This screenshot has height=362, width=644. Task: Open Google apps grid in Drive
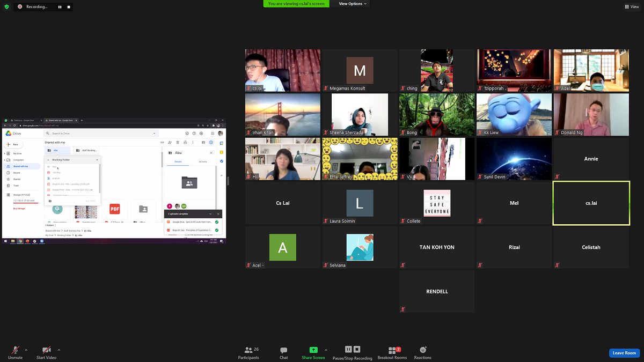pyautogui.click(x=213, y=134)
